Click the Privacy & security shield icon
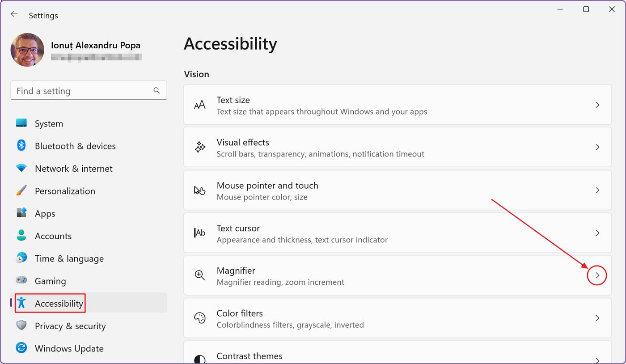This screenshot has height=364, width=626. coord(21,325)
